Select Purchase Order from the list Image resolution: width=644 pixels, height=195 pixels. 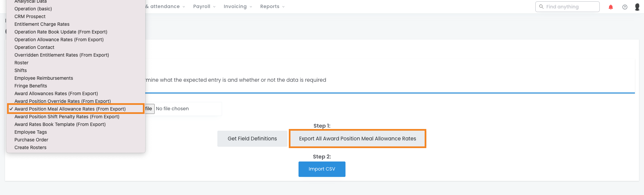click(x=31, y=140)
